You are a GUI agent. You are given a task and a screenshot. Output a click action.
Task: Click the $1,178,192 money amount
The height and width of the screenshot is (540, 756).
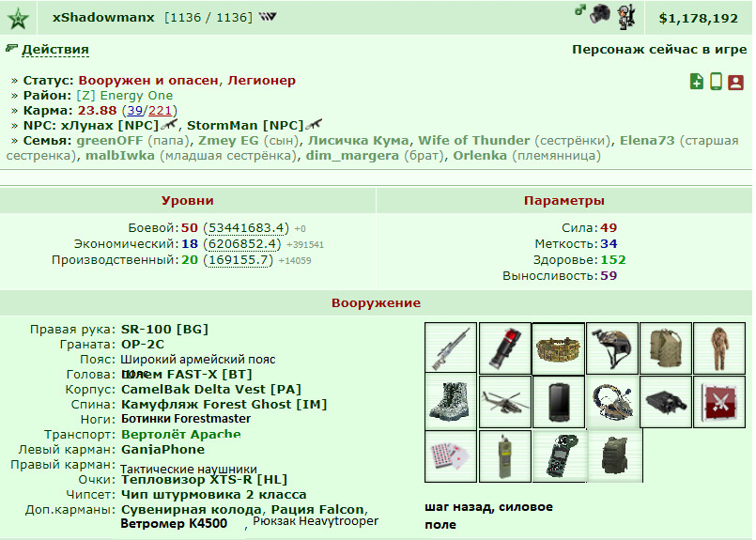[x=698, y=19]
